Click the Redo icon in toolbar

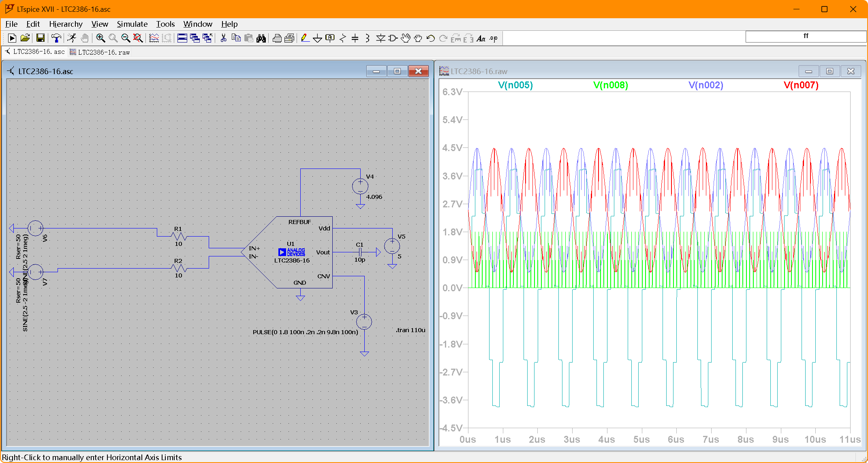pos(444,38)
